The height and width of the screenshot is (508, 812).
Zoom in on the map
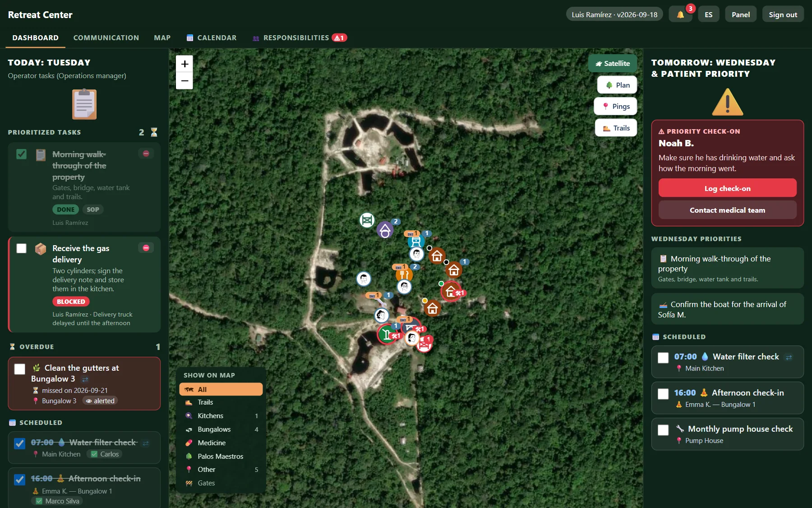point(185,64)
